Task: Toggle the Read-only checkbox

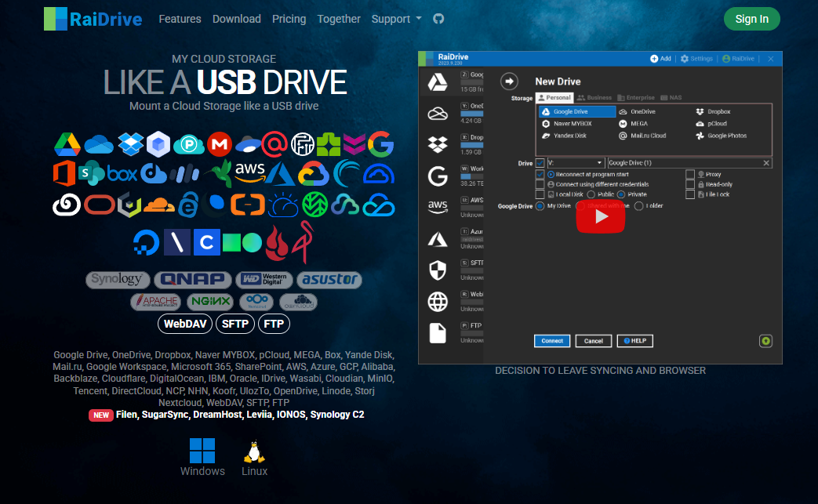Action: pos(690,184)
